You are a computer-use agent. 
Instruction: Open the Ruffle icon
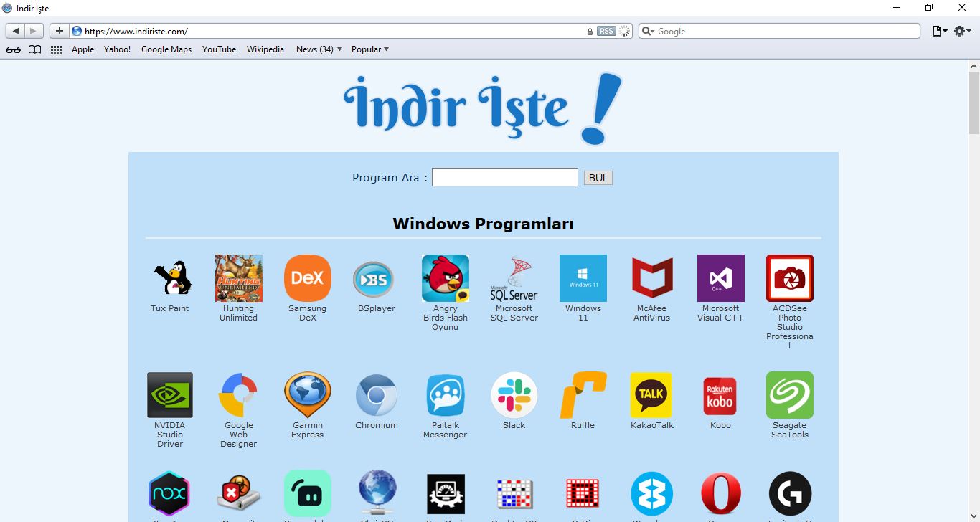click(x=583, y=395)
